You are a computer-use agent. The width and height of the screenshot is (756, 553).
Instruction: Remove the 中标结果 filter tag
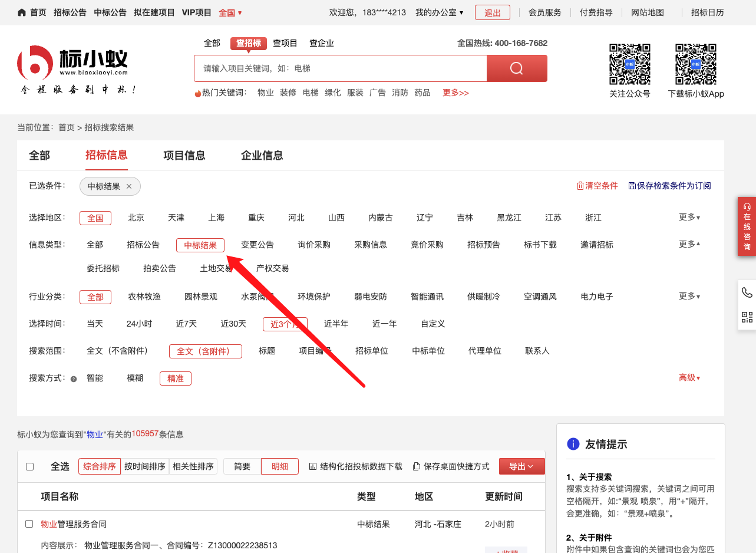point(129,186)
